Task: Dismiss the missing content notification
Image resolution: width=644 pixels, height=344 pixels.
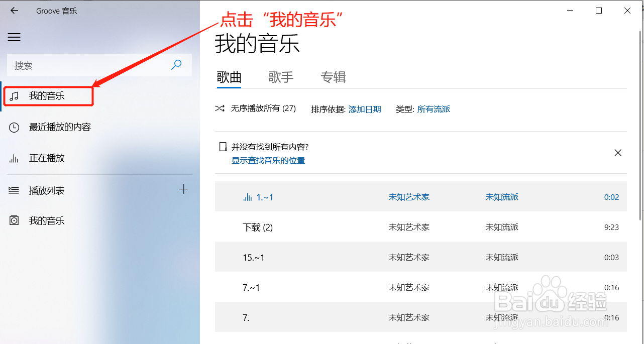Action: coord(618,152)
